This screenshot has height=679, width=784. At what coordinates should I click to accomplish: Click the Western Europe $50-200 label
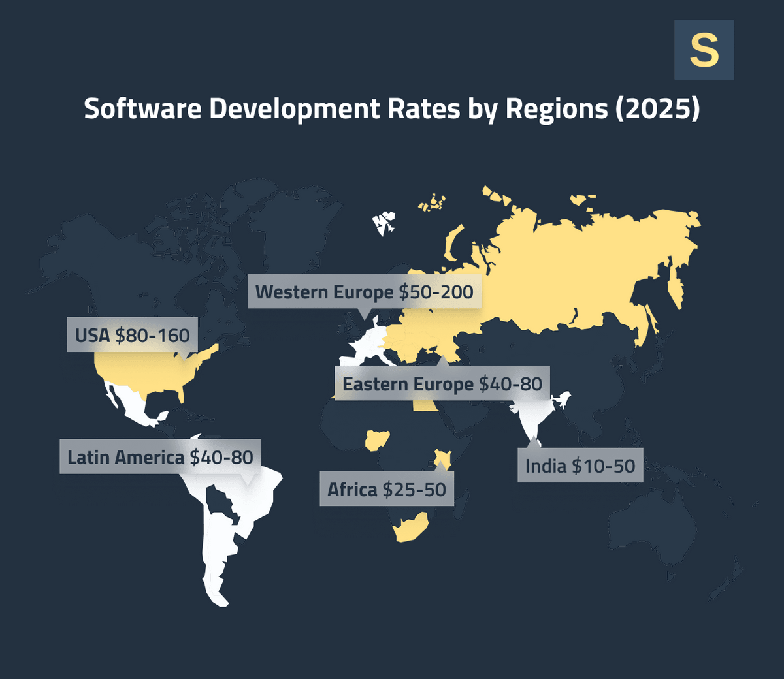coord(364,292)
